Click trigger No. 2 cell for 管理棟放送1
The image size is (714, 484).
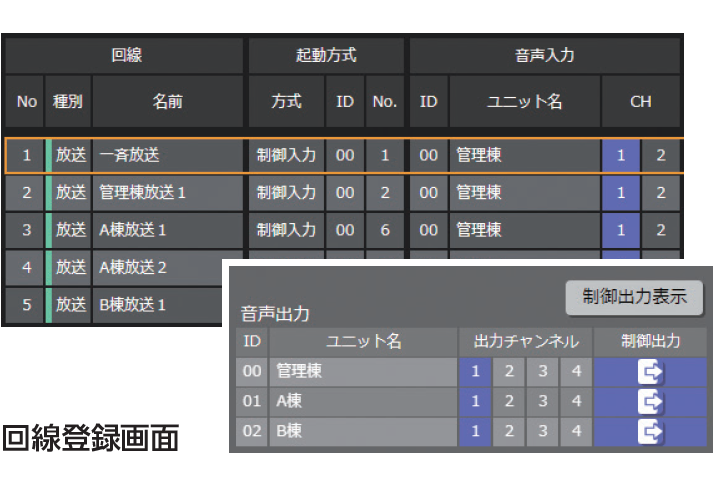click(x=385, y=193)
